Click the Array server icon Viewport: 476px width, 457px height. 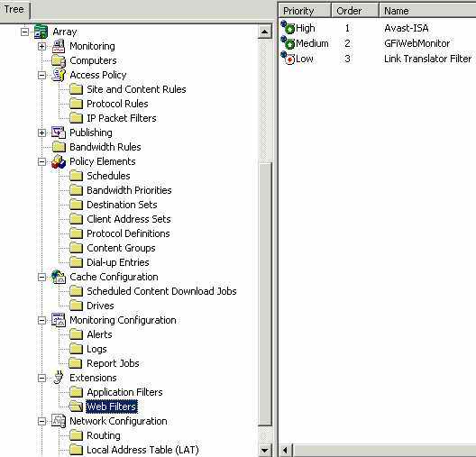(41, 32)
